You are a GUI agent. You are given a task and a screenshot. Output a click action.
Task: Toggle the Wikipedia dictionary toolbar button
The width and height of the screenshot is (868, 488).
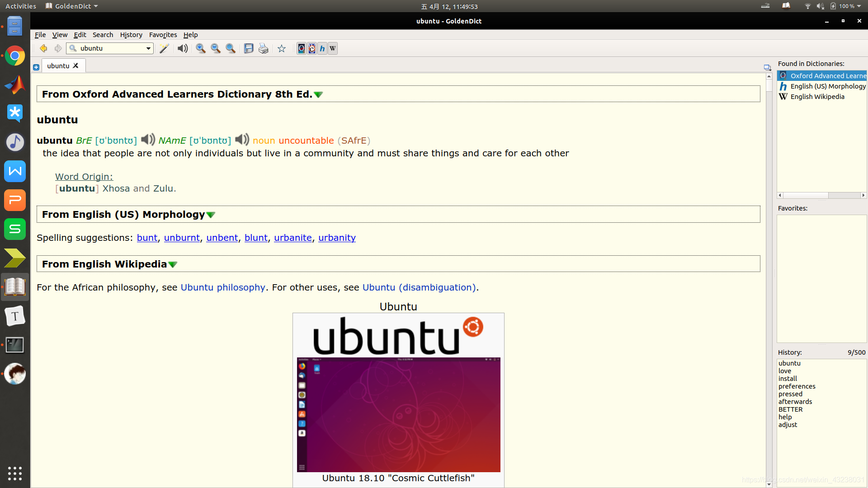(333, 48)
